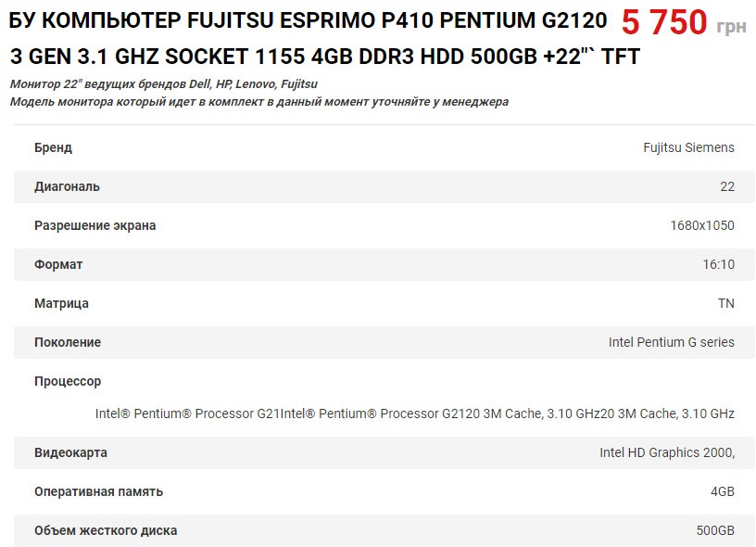Screen dimensions: 756x547
Task: Click the 16:10 format value
Action: point(718,265)
